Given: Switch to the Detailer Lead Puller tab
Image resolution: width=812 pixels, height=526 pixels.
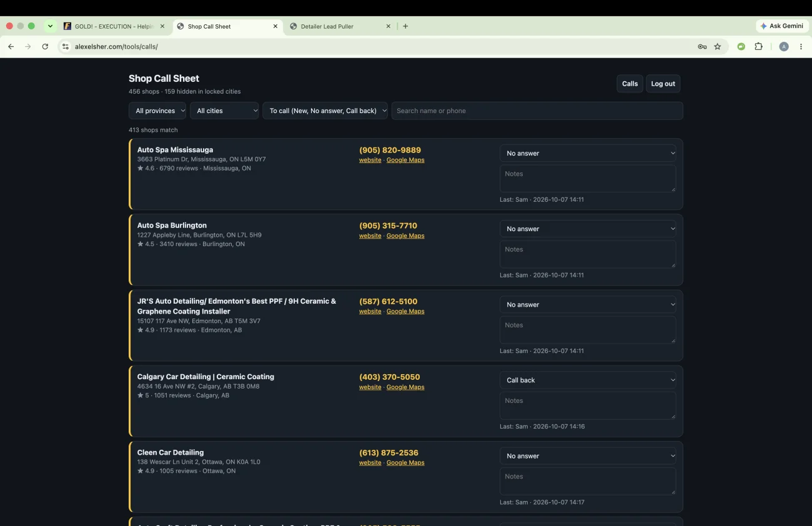Looking at the screenshot, I should 341,26.
